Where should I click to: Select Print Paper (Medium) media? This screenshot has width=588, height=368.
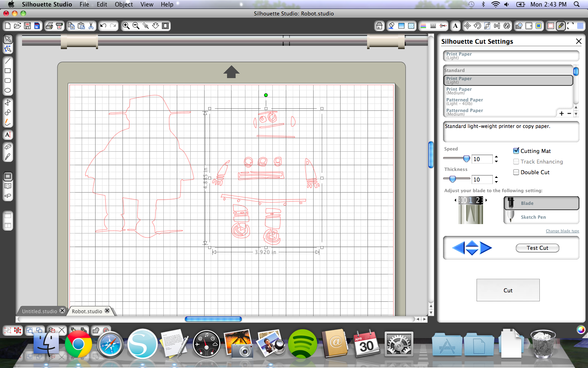pos(508,91)
